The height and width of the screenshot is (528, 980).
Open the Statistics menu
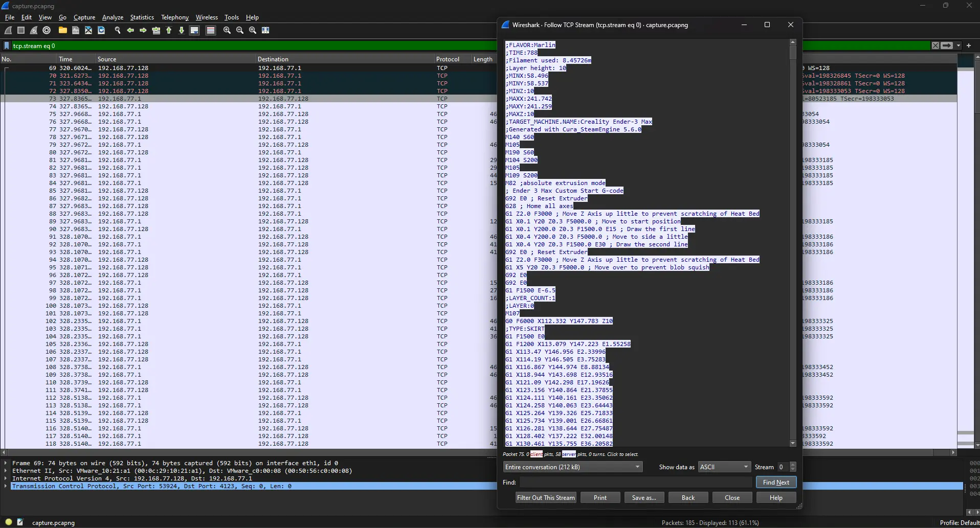pyautogui.click(x=141, y=17)
